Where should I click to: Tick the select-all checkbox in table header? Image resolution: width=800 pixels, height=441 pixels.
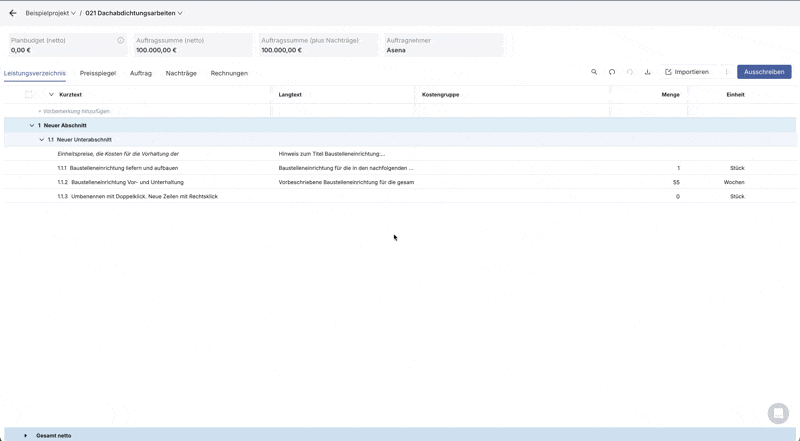[x=29, y=94]
